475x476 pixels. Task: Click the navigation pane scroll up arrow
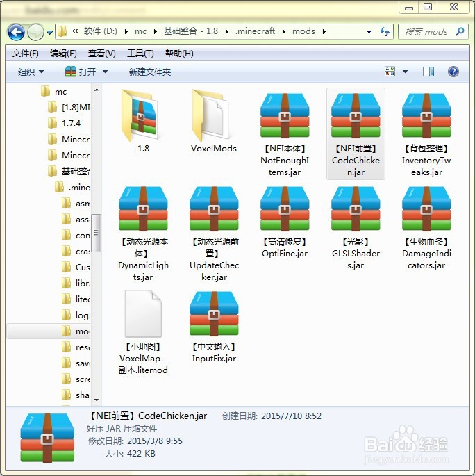[97, 90]
